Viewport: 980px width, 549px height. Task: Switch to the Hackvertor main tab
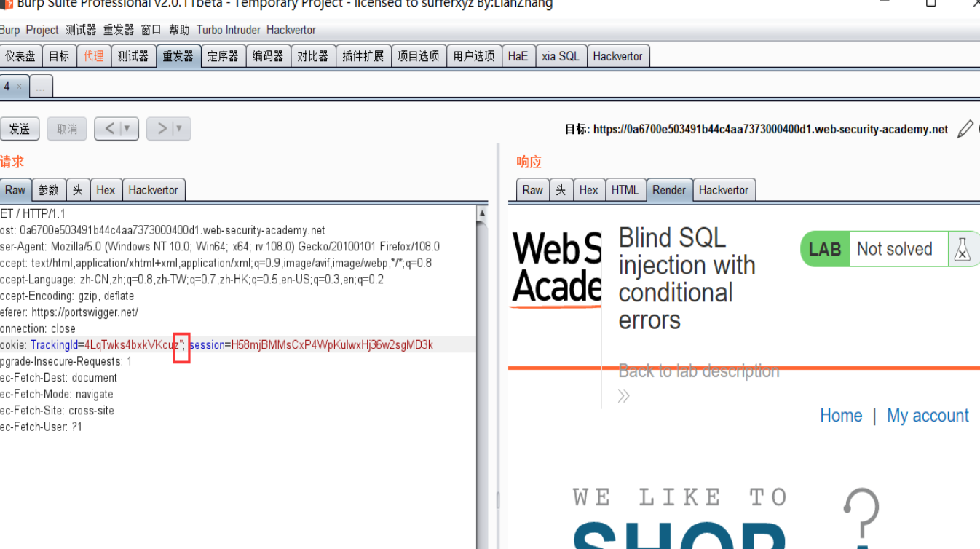click(x=618, y=56)
